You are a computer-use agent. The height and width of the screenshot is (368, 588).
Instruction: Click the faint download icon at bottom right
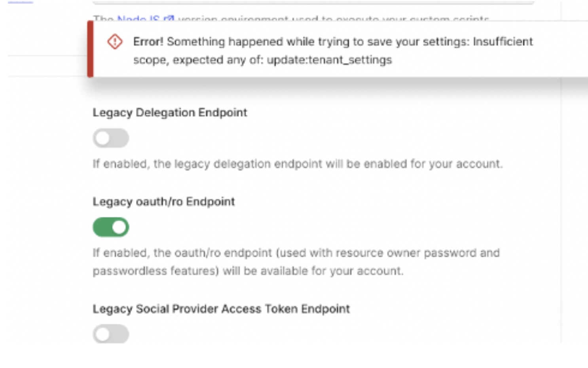point(533,313)
